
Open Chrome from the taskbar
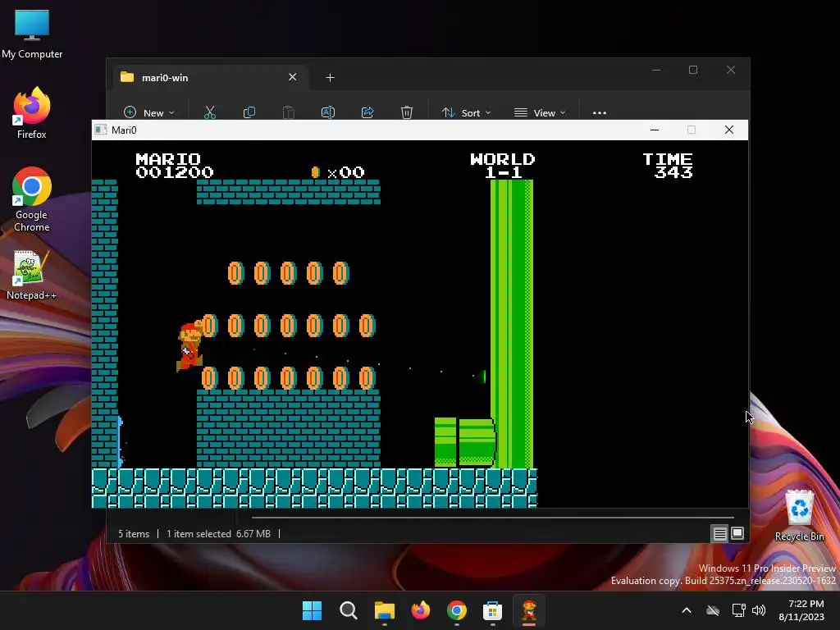coord(457,610)
